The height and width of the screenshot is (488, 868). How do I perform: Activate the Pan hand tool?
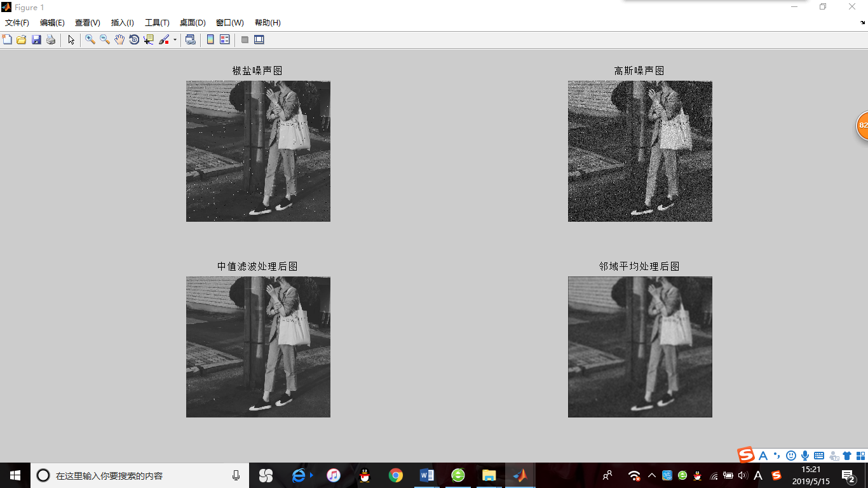pyautogui.click(x=119, y=39)
